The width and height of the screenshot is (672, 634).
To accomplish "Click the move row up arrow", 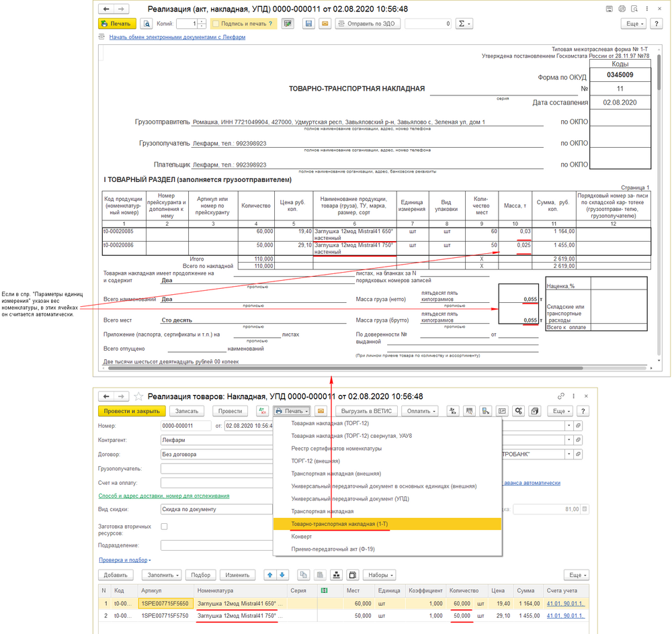I will pyautogui.click(x=269, y=575).
